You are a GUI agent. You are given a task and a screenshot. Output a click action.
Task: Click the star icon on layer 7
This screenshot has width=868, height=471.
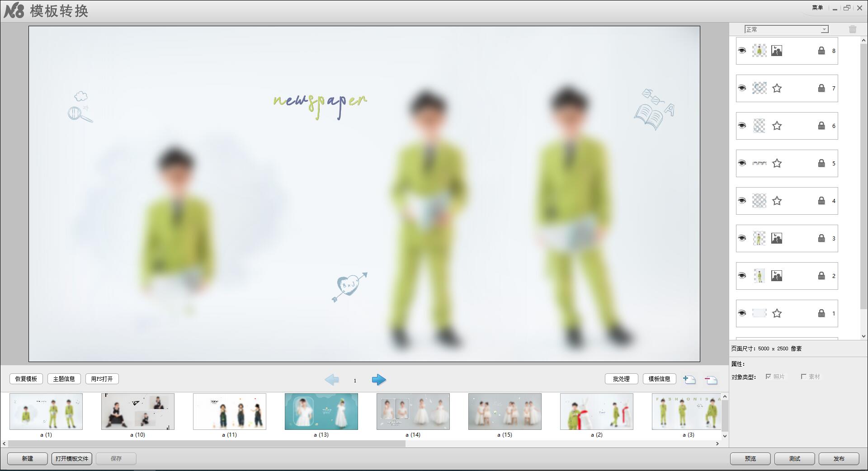(x=777, y=88)
